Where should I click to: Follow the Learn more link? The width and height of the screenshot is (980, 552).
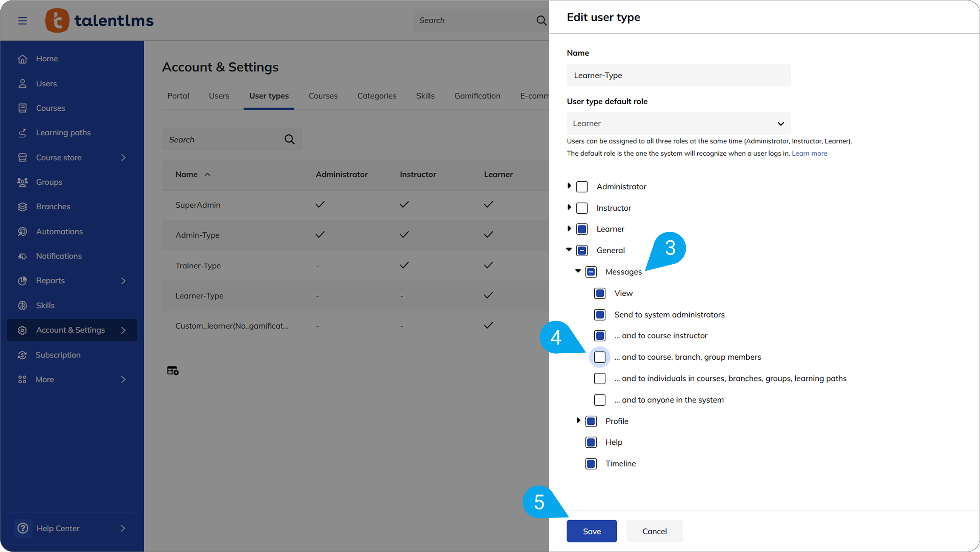pos(809,153)
